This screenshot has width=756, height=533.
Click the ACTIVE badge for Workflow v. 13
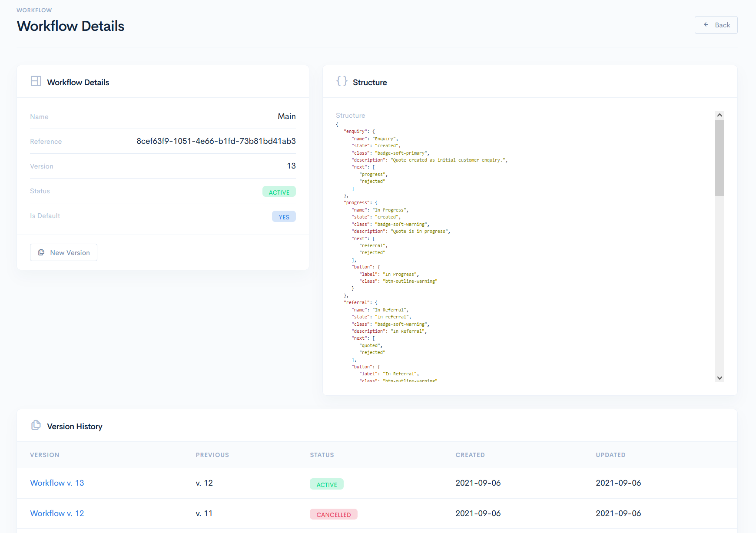coord(326,484)
